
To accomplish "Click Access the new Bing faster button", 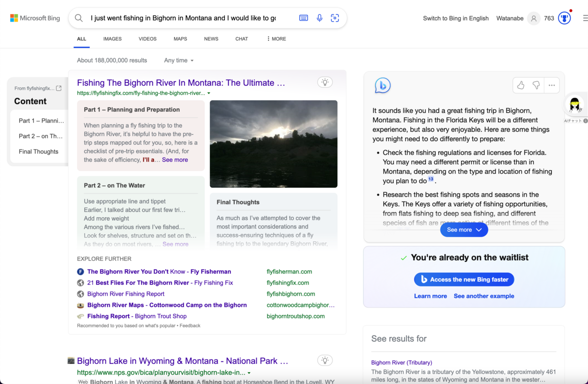I will tap(464, 280).
